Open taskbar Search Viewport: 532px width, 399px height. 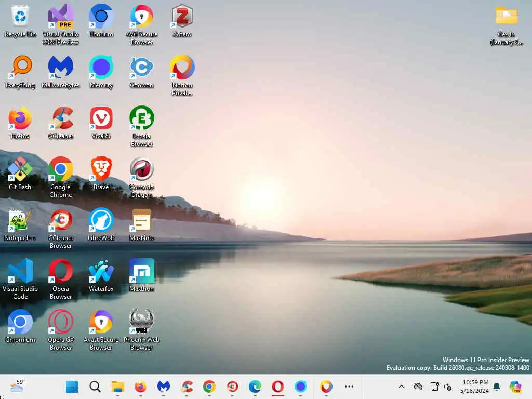pyautogui.click(x=95, y=387)
